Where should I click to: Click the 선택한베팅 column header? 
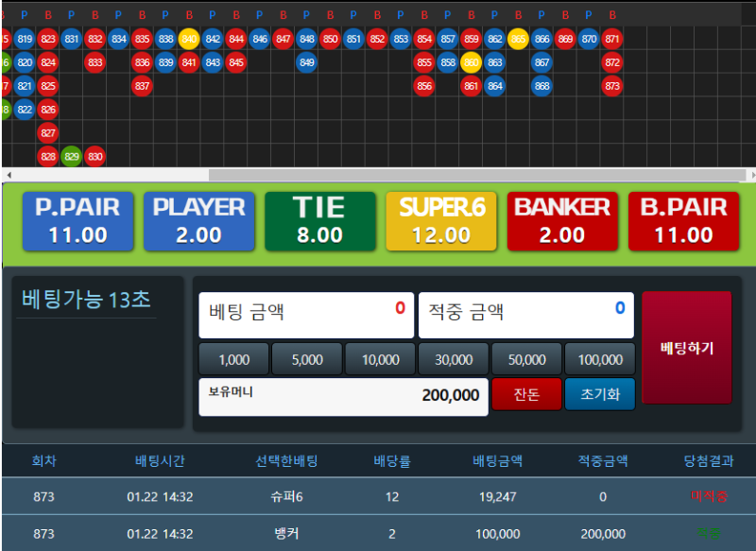click(x=286, y=461)
